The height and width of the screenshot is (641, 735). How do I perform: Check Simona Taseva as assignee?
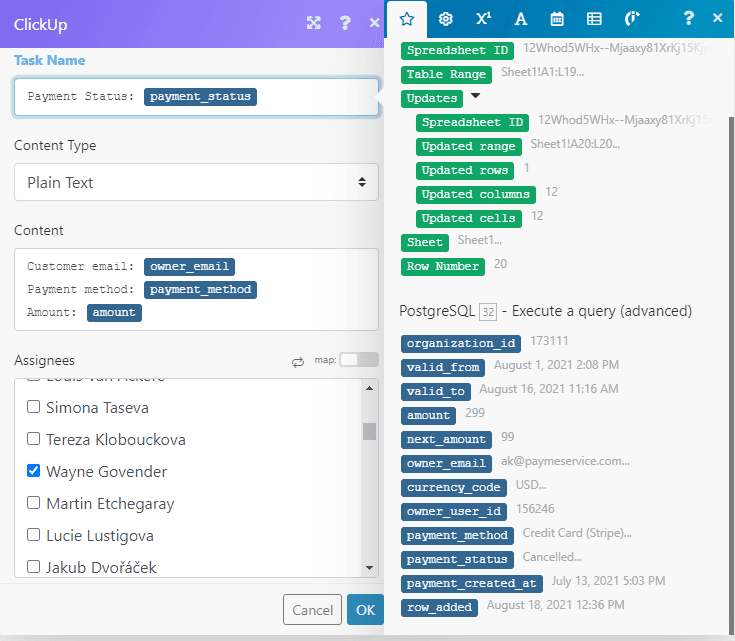[33, 407]
